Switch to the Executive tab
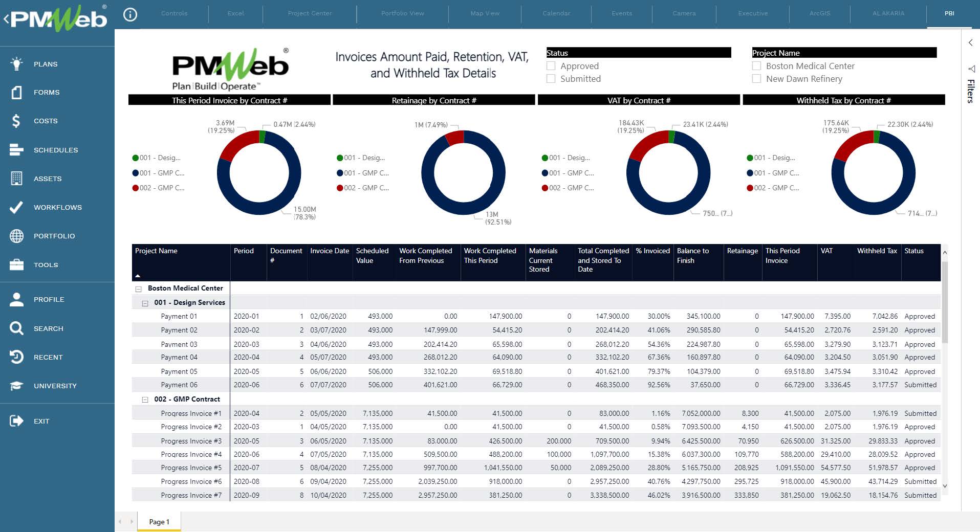The height and width of the screenshot is (532, 980). pyautogui.click(x=753, y=13)
